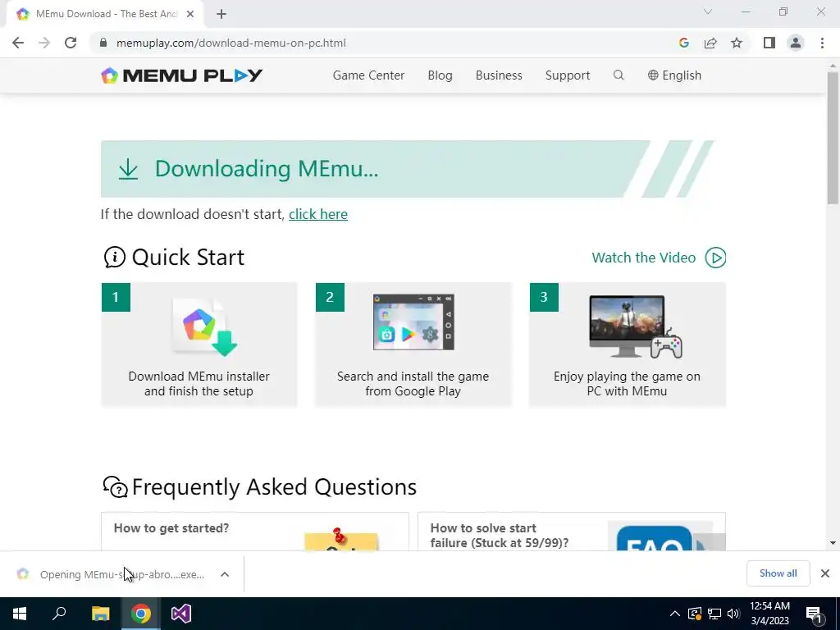
Task: Share this page via share icon
Action: click(x=710, y=43)
